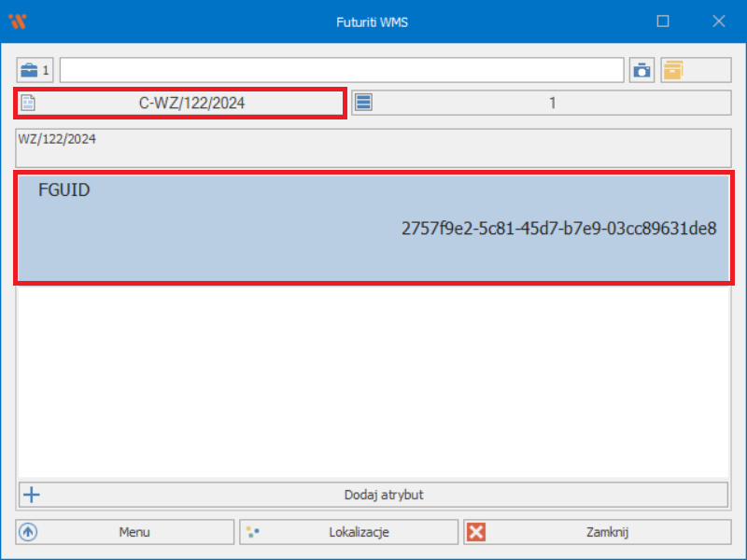Click the WZ/122/2024 description field
The image size is (747, 560).
373,147
